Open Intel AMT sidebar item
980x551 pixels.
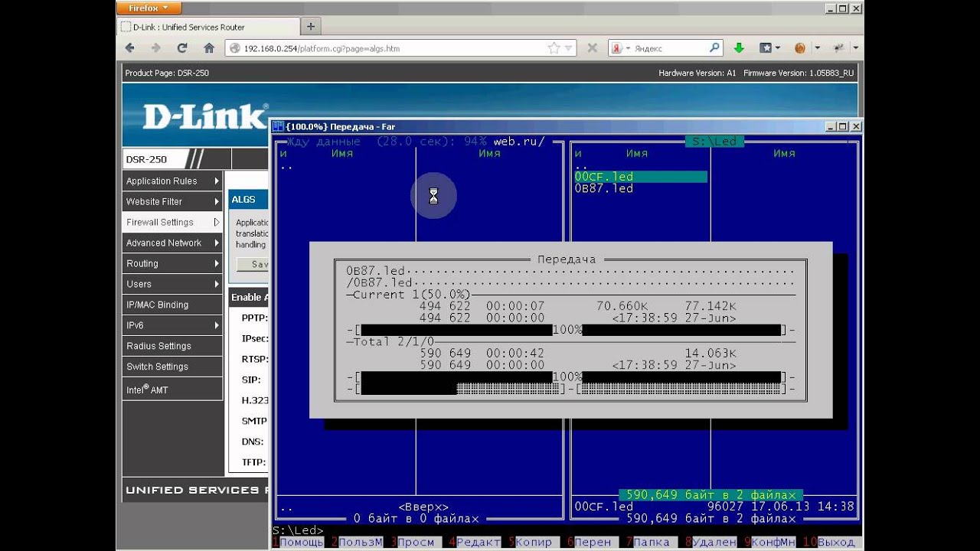point(172,390)
